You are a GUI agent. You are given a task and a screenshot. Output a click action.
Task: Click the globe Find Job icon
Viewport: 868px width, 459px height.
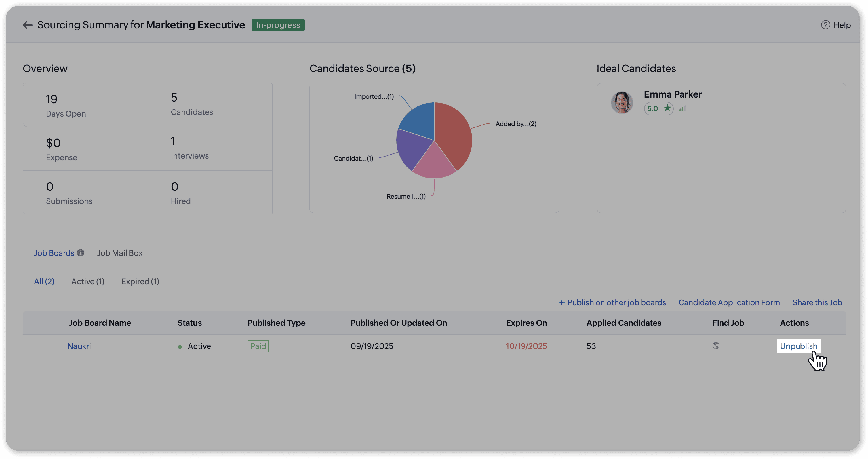click(716, 346)
